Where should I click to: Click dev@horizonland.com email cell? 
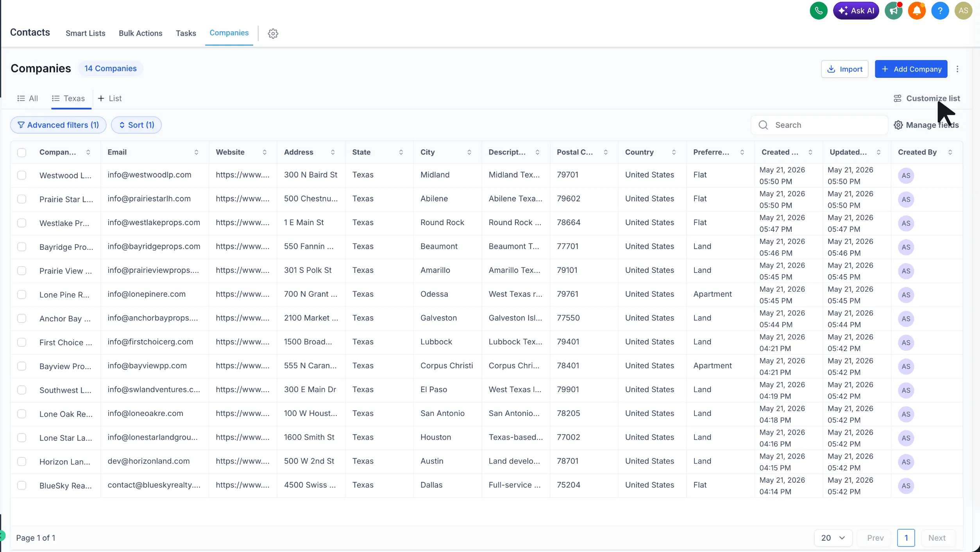coord(149,461)
